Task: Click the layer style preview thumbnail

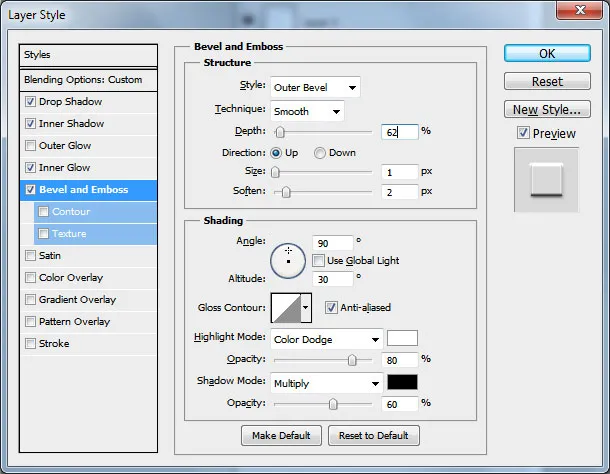Action: (x=546, y=180)
